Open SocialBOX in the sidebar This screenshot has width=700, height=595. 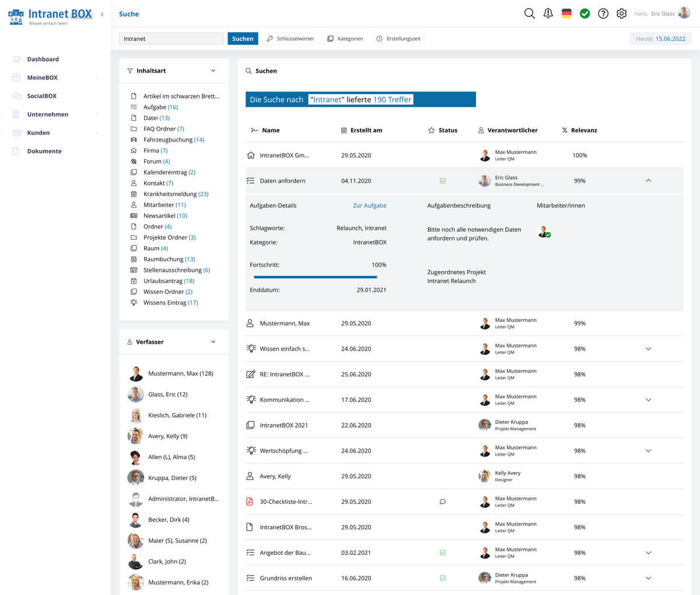pyautogui.click(x=41, y=96)
